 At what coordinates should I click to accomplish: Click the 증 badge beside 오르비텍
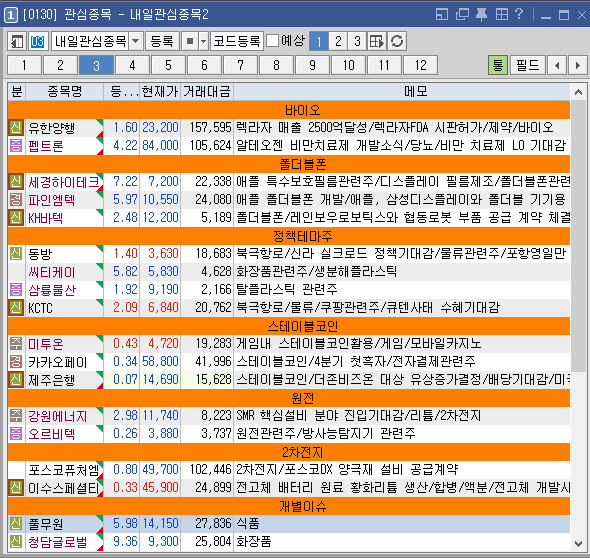tap(16, 433)
